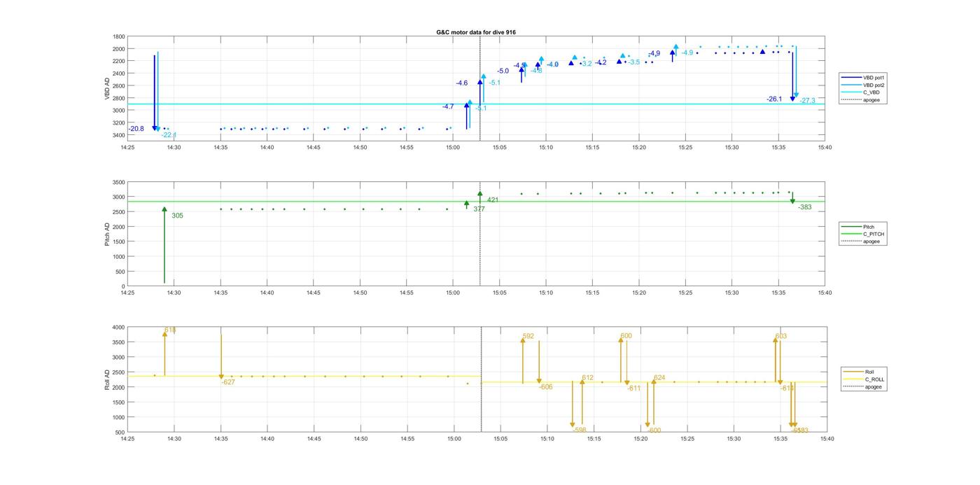
Task: Click the '4000' tick on Roll axis
Action: (119, 328)
